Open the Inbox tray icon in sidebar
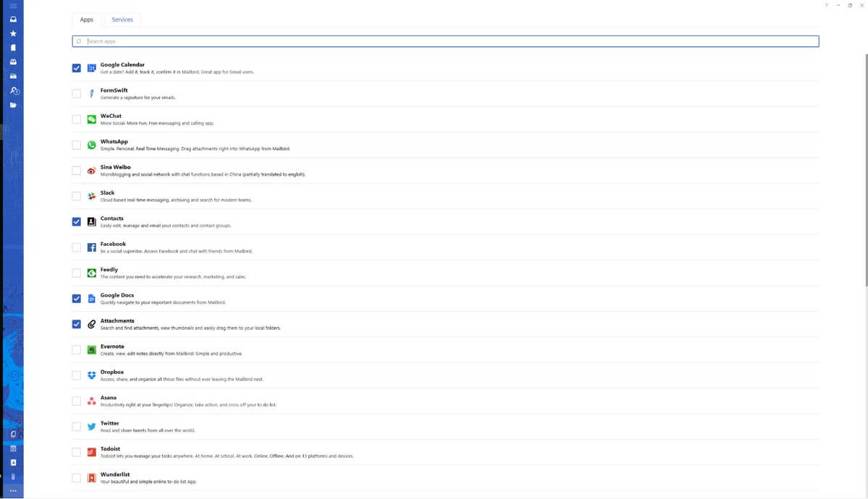The height and width of the screenshot is (499, 868). pyautogui.click(x=13, y=19)
